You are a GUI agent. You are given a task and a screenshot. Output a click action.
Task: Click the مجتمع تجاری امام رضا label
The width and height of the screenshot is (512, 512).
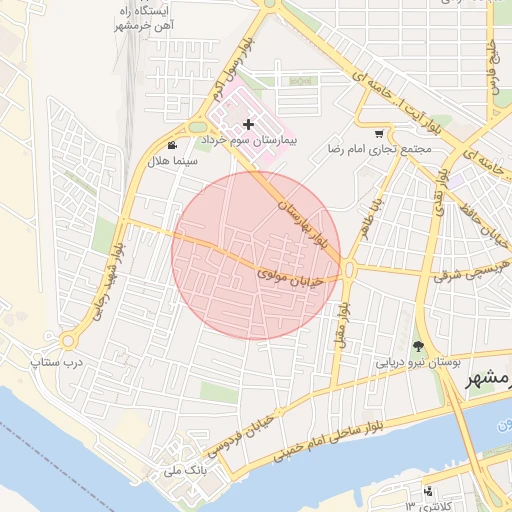pos(380,149)
